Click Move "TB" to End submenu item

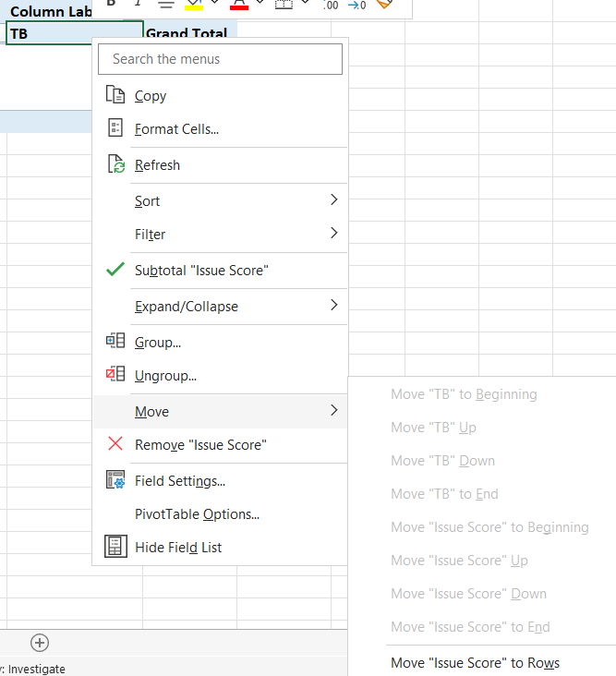[x=444, y=494]
